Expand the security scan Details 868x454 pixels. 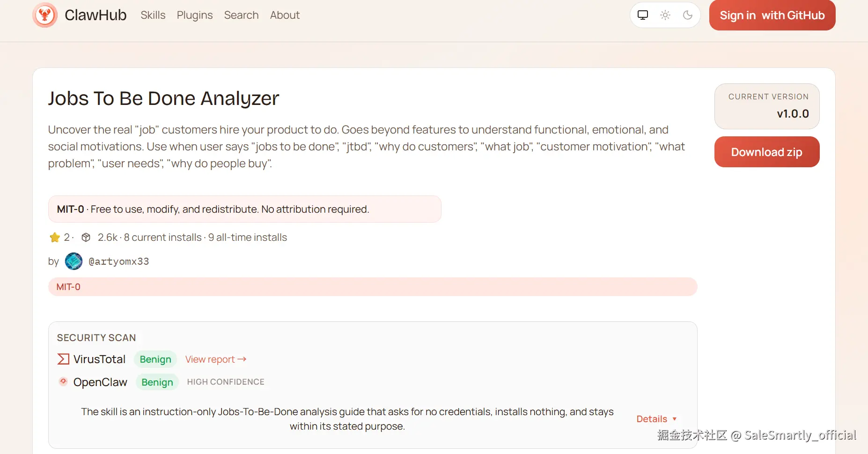[x=656, y=419]
